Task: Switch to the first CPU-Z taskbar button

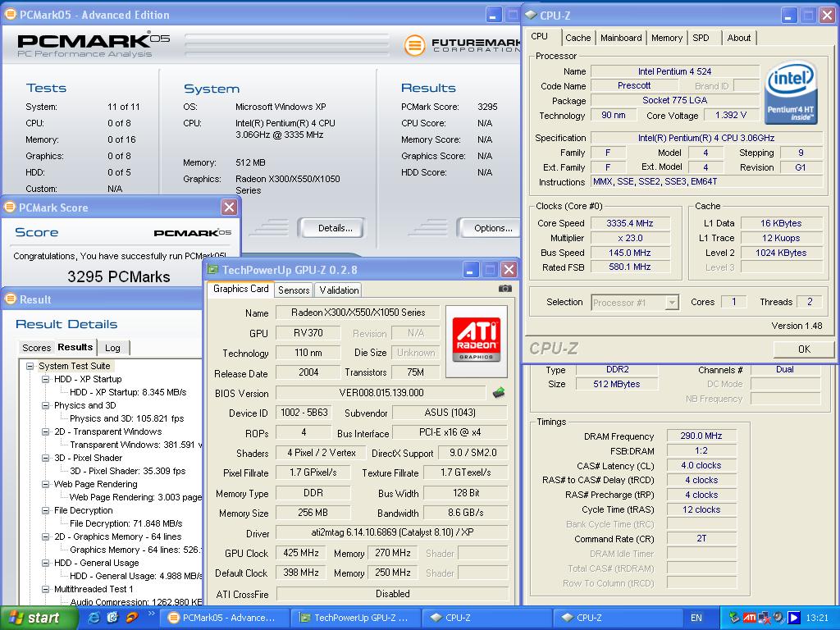Action: point(486,618)
